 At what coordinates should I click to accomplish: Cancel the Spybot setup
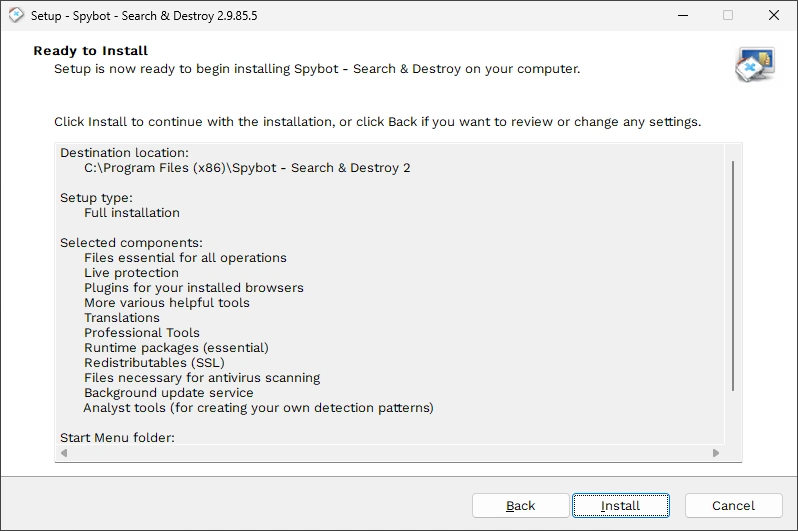[x=733, y=506]
